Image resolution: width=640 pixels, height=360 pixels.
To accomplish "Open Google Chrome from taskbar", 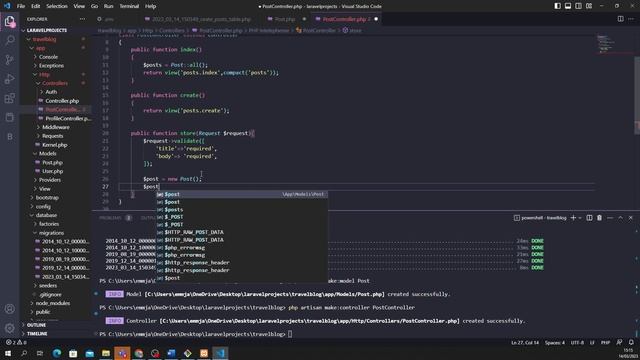I will [x=139, y=353].
